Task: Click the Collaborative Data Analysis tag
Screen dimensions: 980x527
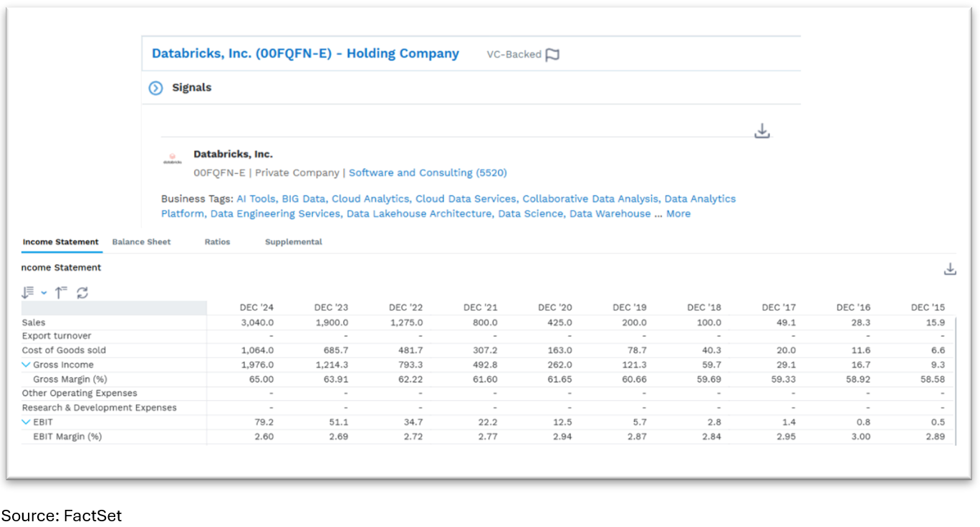Action: click(x=590, y=199)
